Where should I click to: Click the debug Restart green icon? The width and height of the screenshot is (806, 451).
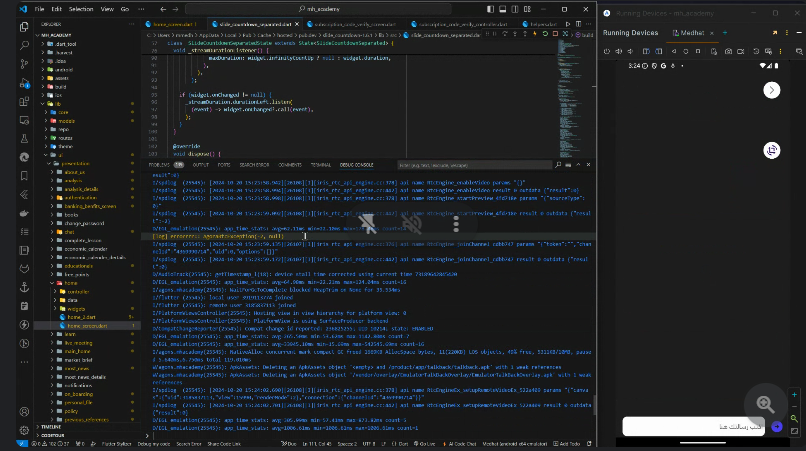click(545, 34)
